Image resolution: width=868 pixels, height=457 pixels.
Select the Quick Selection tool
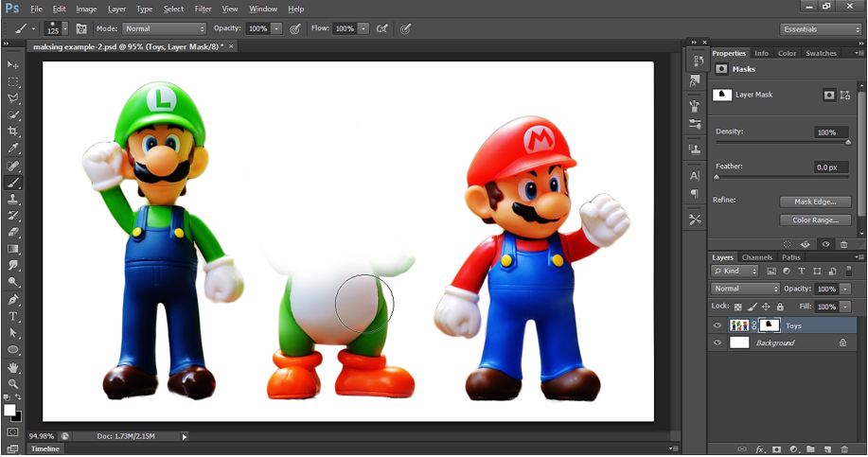pyautogui.click(x=12, y=115)
